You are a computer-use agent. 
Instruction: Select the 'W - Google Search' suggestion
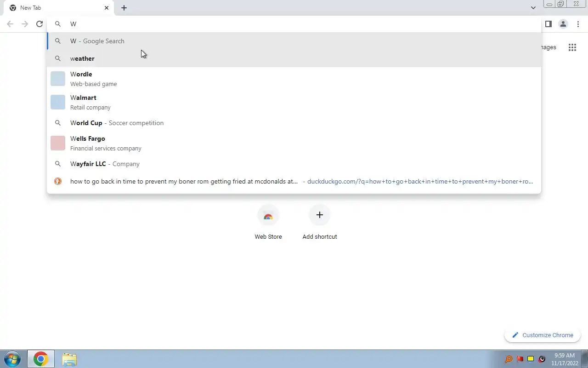(294, 41)
